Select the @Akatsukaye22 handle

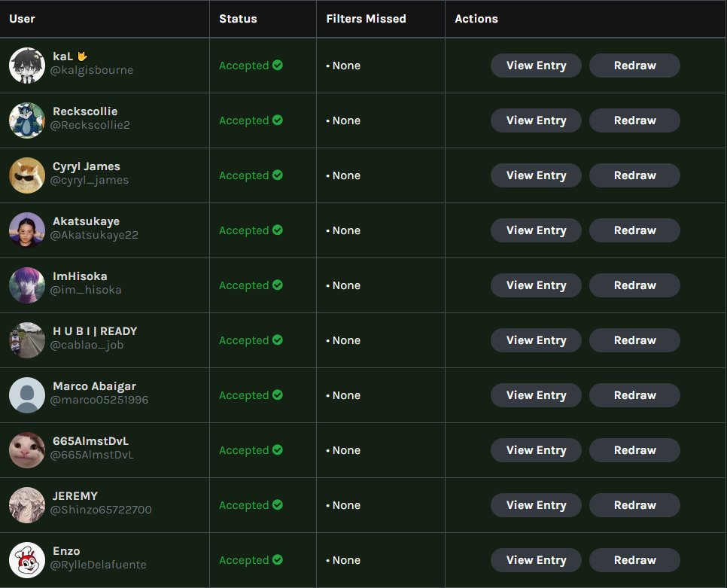click(x=94, y=235)
